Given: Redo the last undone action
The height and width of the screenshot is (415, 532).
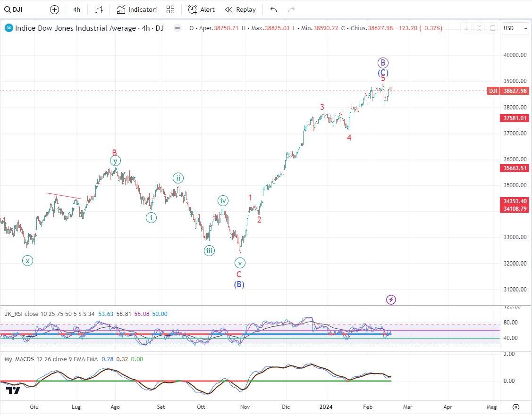Looking at the screenshot, I should tap(291, 9).
